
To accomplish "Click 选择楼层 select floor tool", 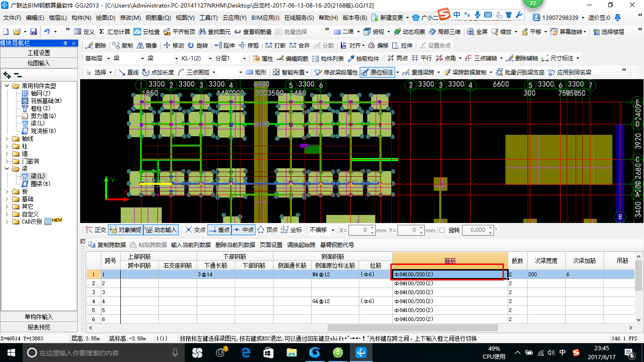I will tap(609, 32).
